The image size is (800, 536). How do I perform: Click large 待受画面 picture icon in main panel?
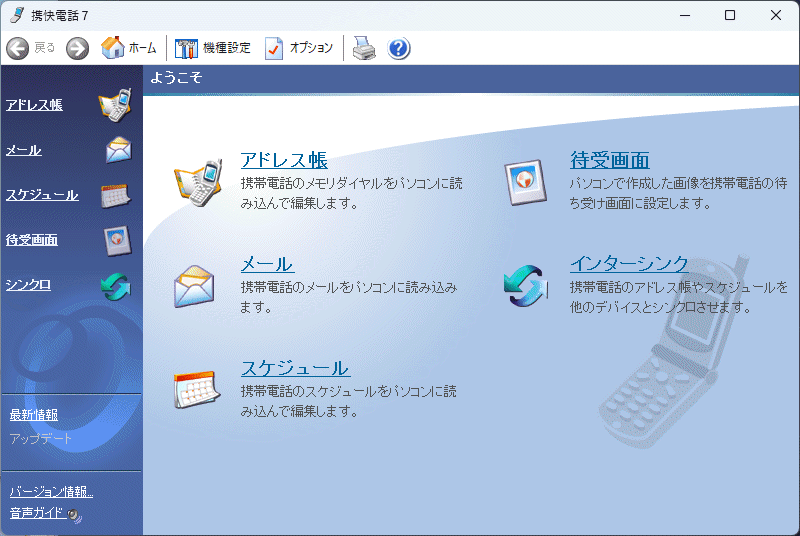[x=526, y=183]
